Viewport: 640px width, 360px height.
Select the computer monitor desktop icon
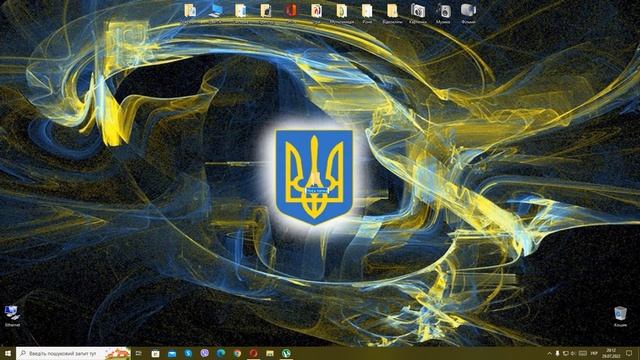(x=216, y=12)
